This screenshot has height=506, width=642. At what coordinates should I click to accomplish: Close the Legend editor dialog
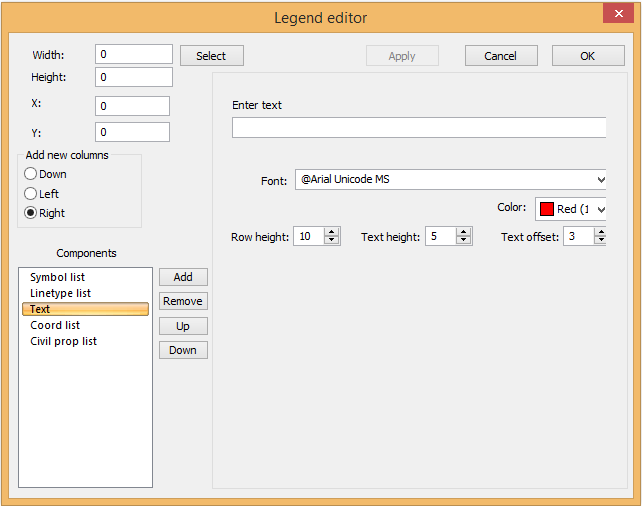pyautogui.click(x=617, y=15)
